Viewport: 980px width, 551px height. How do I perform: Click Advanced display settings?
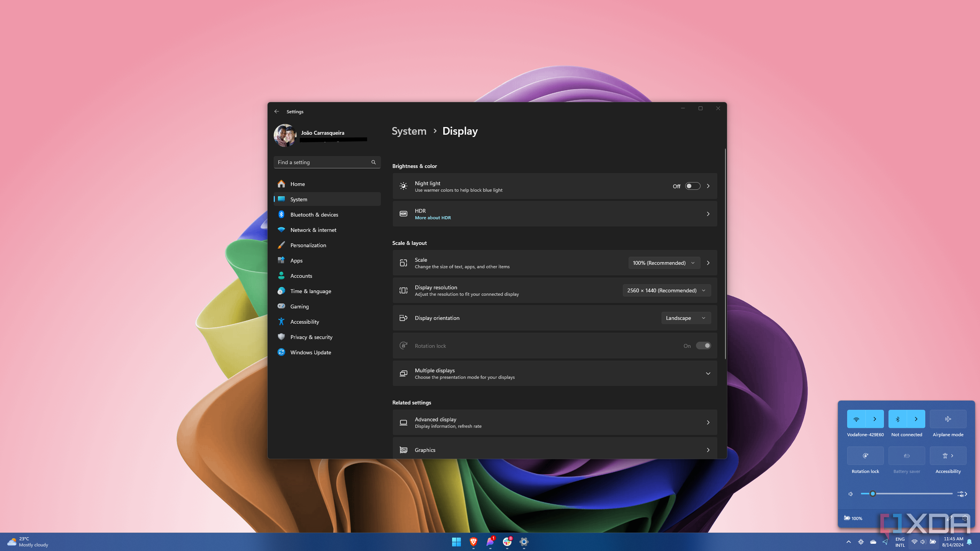[554, 422]
